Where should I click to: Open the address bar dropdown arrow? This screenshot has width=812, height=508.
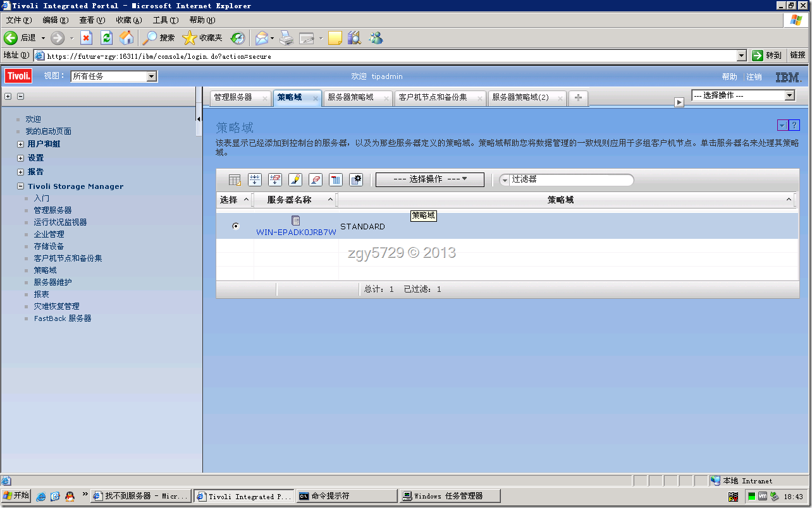coord(742,56)
